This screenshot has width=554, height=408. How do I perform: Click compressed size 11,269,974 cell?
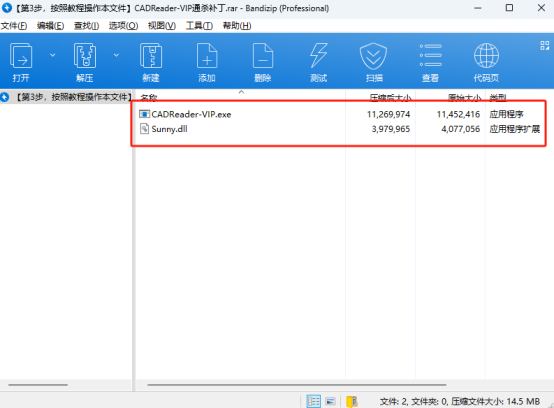[x=388, y=114]
